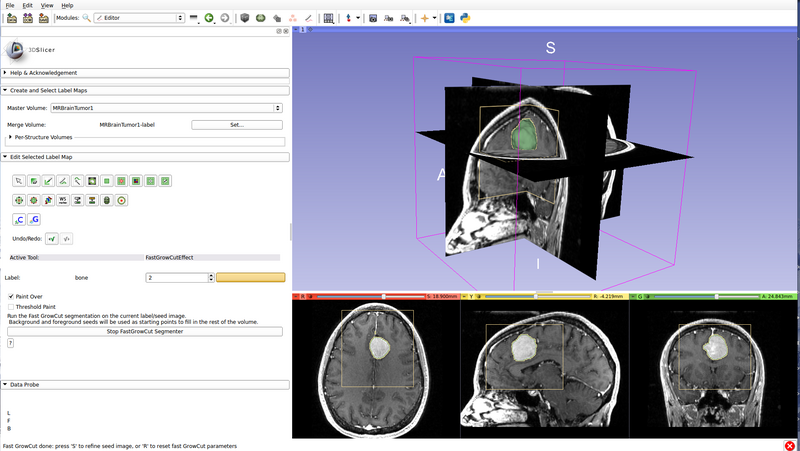
Task: Click the Stop FastGrowCut Segmenter button
Action: coord(145,331)
